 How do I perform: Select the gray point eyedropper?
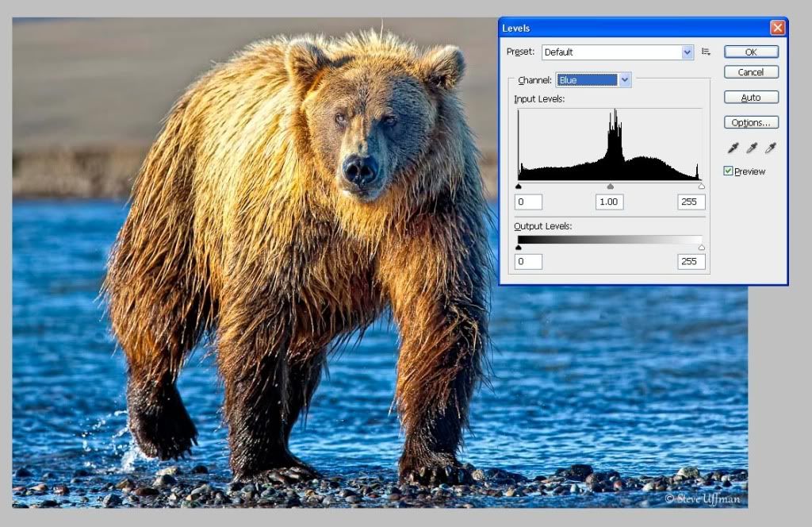click(751, 148)
